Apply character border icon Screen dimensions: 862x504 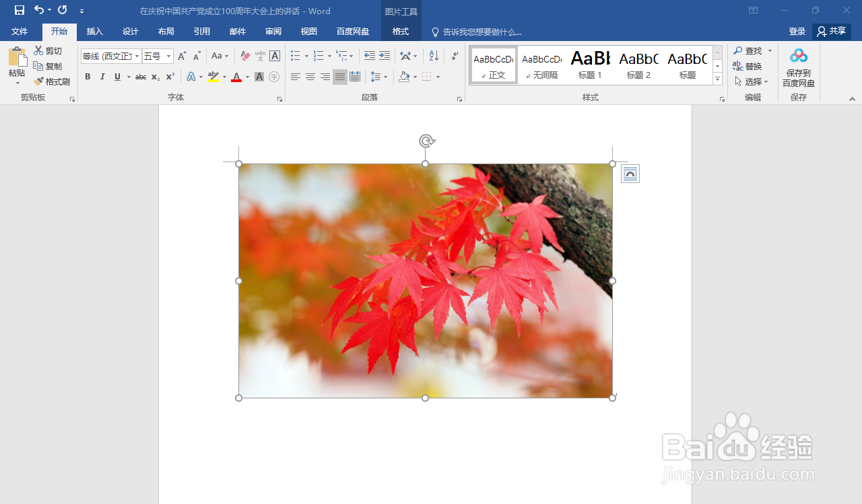click(x=275, y=57)
